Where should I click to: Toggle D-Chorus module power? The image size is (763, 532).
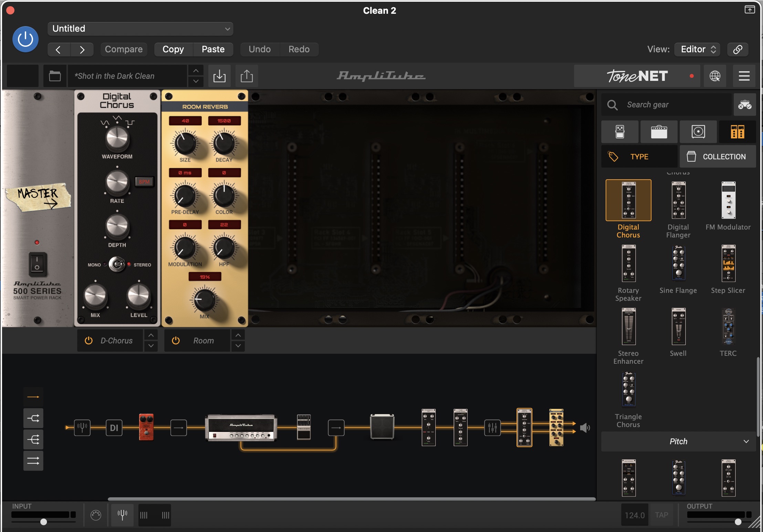coord(88,341)
